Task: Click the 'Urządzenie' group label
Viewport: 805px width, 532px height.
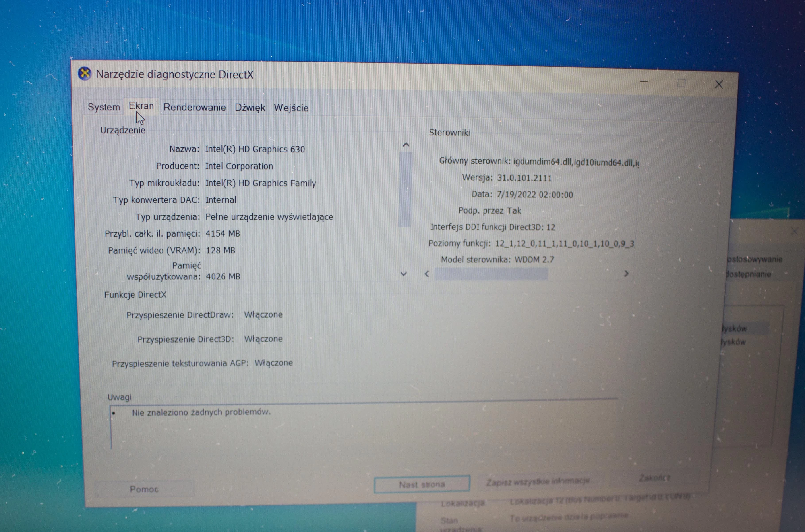Action: pyautogui.click(x=123, y=130)
